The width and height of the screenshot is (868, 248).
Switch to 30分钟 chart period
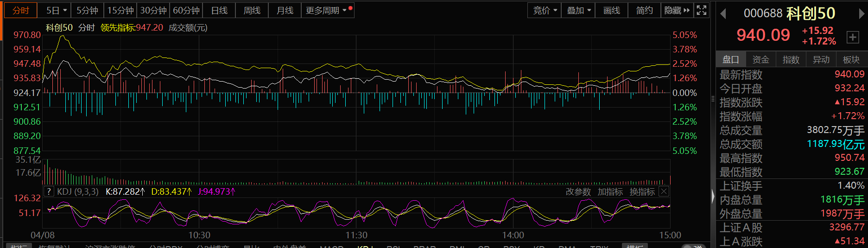click(153, 10)
